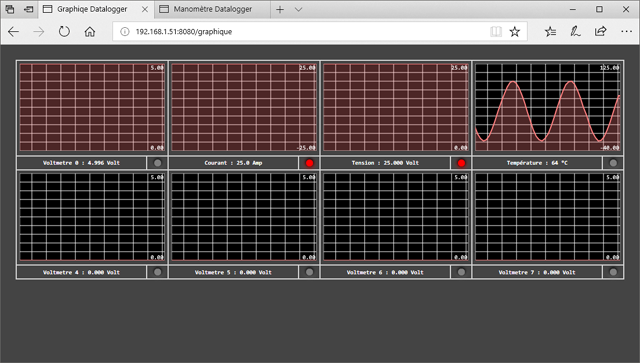Viewport: 640px width, 363px height.
Task: Click the Voltmetre 4 : 0.000 Volt label
Action: pos(82,272)
